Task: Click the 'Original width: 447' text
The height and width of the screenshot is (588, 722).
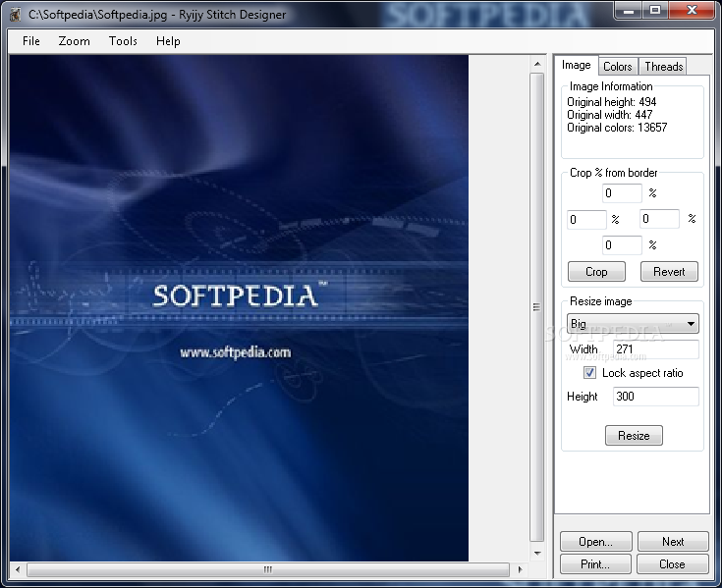Action: (x=610, y=115)
